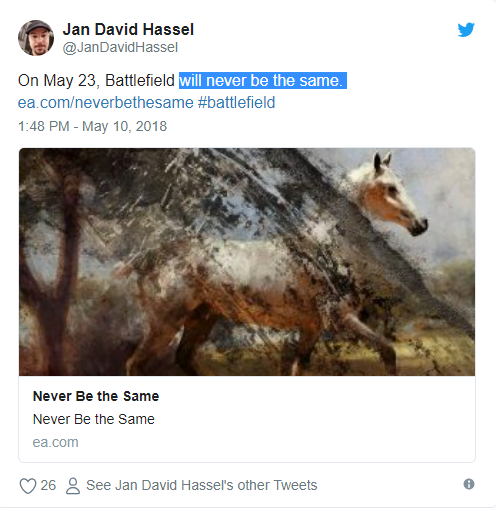This screenshot has width=496, height=510.
Task: Click the #battlefield hashtag
Action: [236, 102]
